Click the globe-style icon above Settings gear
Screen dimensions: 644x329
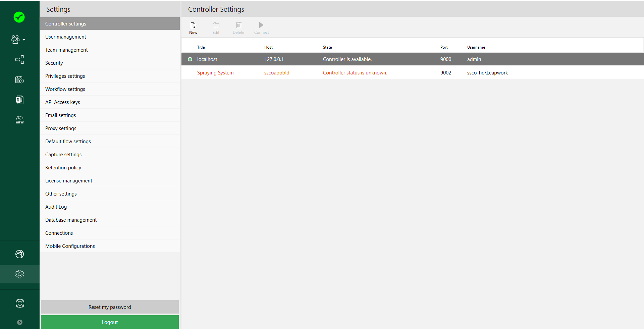tap(19, 254)
